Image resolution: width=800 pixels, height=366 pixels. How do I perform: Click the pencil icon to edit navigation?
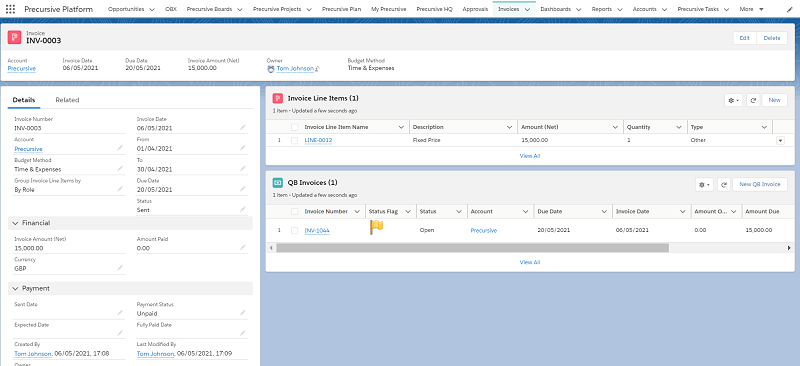point(790,9)
